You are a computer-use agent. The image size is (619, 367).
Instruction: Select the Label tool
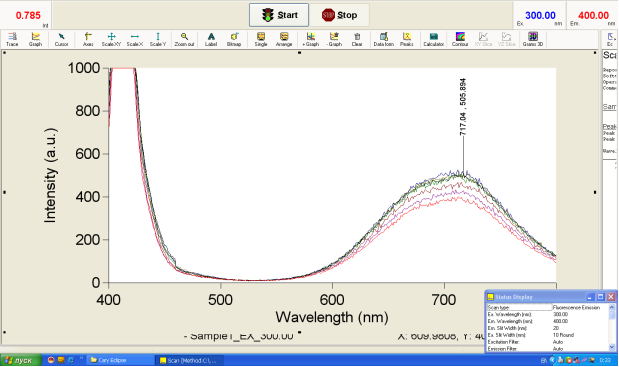(211, 39)
